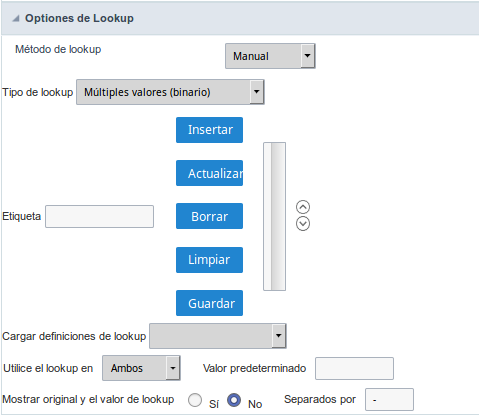Open the Método de lookup dropdown
This screenshot has height=415, width=479.
pyautogui.click(x=270, y=56)
